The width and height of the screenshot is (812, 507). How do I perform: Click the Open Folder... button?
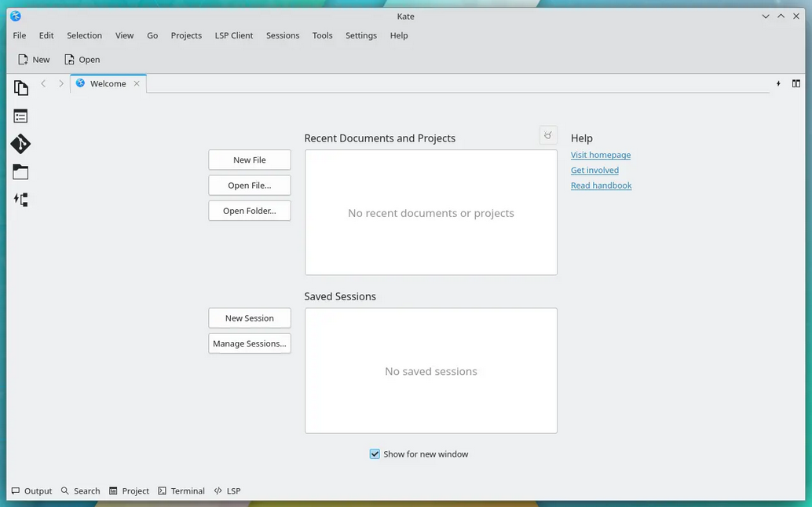250,211
